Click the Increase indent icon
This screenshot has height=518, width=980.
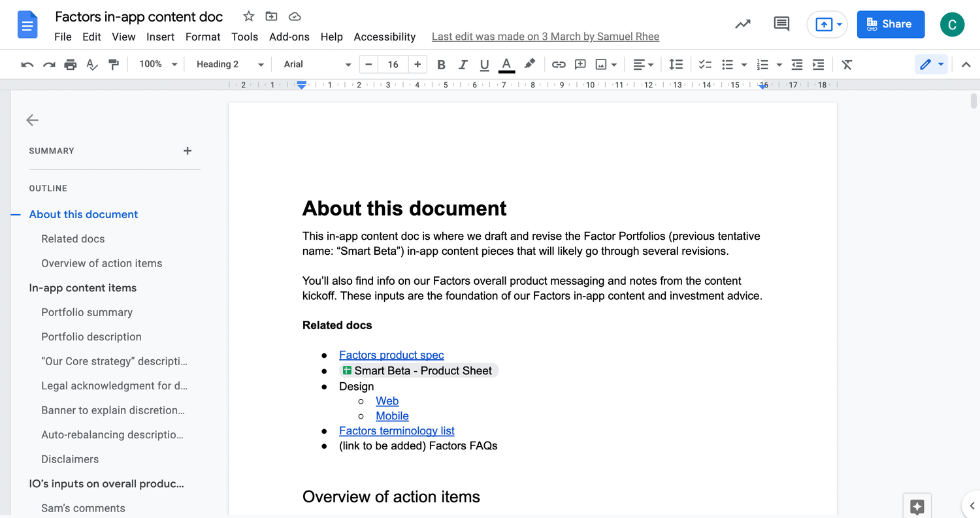click(x=818, y=64)
